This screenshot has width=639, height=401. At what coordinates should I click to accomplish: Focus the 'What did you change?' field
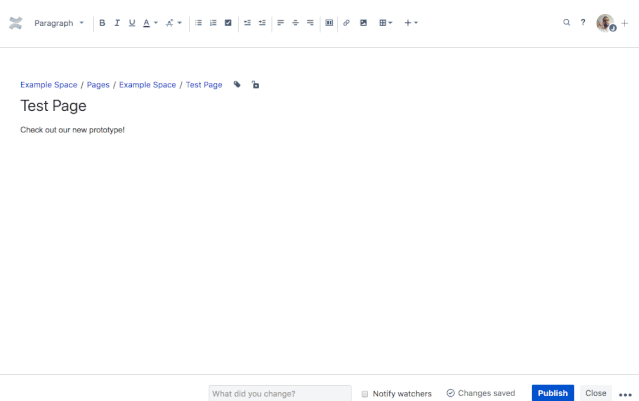pyautogui.click(x=280, y=394)
